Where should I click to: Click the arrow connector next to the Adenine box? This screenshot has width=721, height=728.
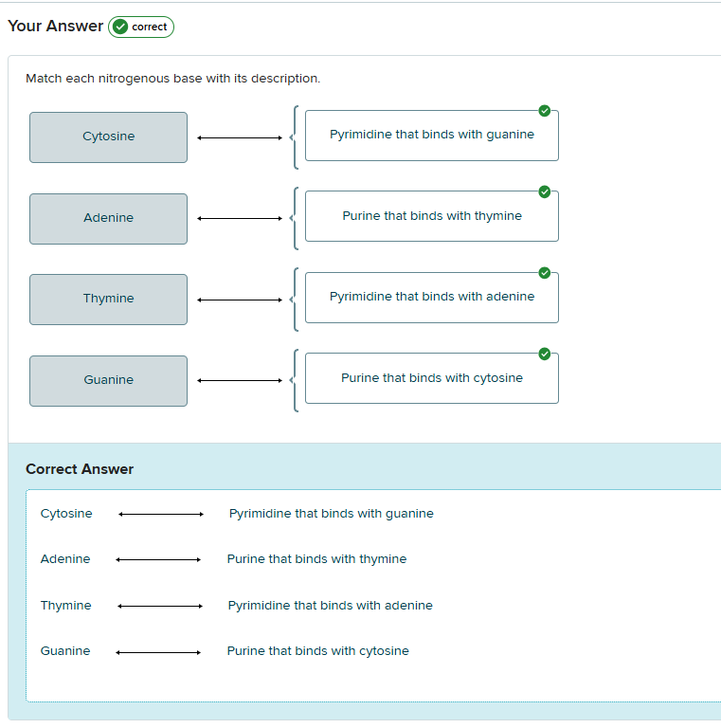pos(240,219)
